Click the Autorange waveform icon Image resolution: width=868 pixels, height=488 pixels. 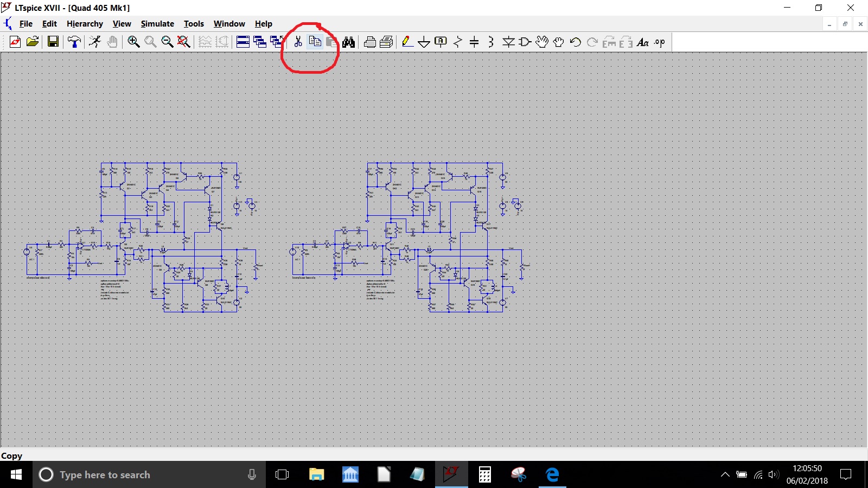[x=205, y=42]
